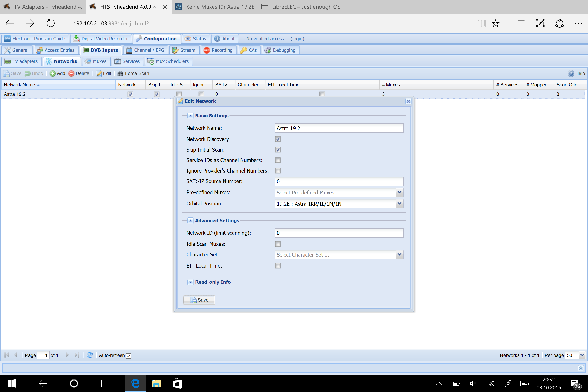Click the Network Name input field

pyautogui.click(x=339, y=128)
